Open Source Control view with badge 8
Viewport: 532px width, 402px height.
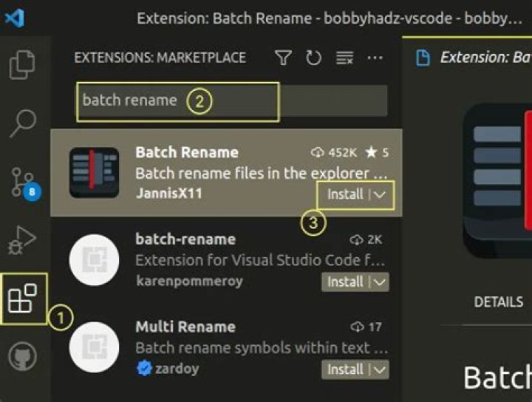coord(25,184)
